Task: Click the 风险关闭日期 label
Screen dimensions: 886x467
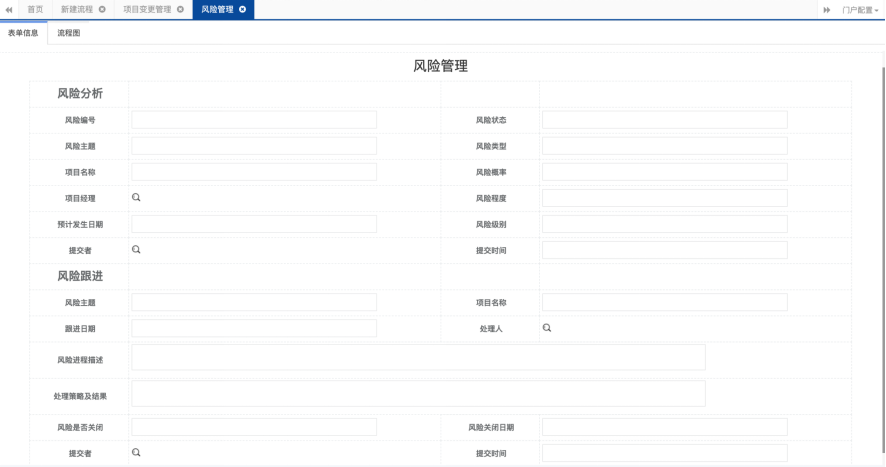Action: click(490, 427)
